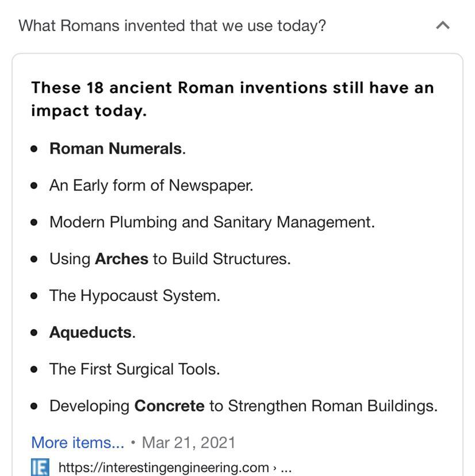Image resolution: width=475 pixels, height=476 pixels.
Task: Collapse the answer using the chevron arrow
Action: 443,25
